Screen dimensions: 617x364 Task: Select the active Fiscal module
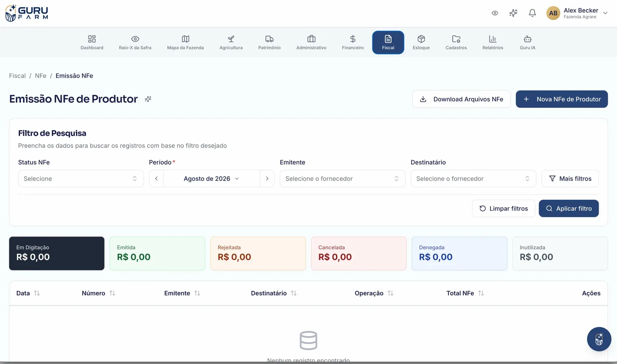pos(388,42)
